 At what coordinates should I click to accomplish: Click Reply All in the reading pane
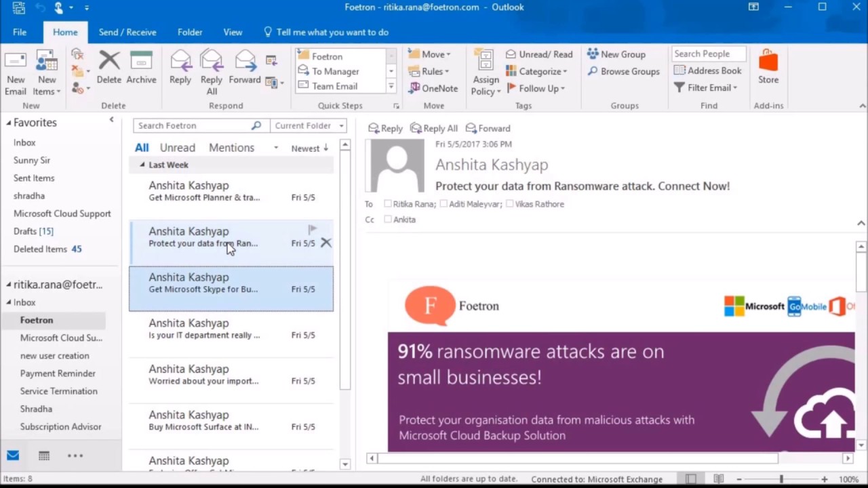[x=434, y=128]
